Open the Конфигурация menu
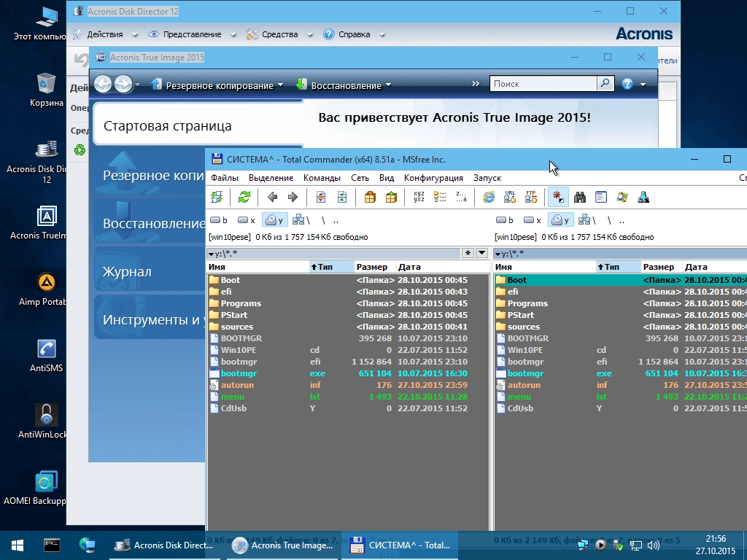Viewport: 747px width, 560px height. 433,178
